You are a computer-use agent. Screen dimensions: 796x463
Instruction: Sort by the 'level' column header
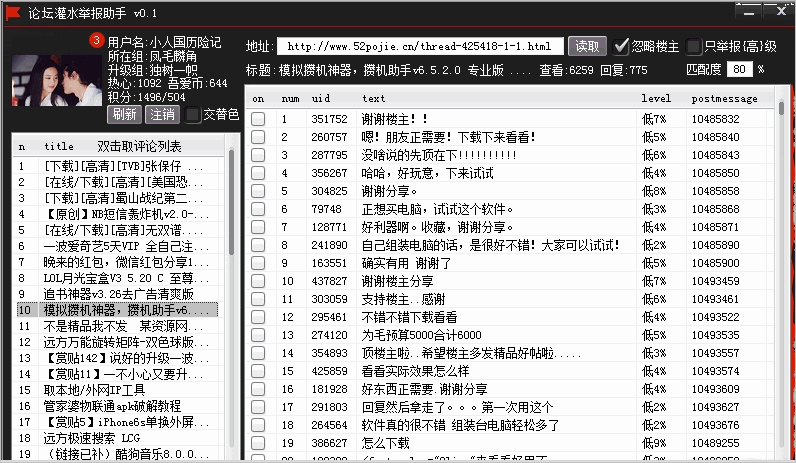655,98
